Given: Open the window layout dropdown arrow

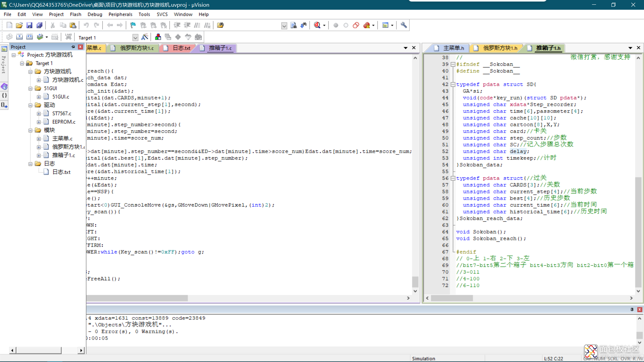Looking at the screenshot, I should [x=392, y=25].
